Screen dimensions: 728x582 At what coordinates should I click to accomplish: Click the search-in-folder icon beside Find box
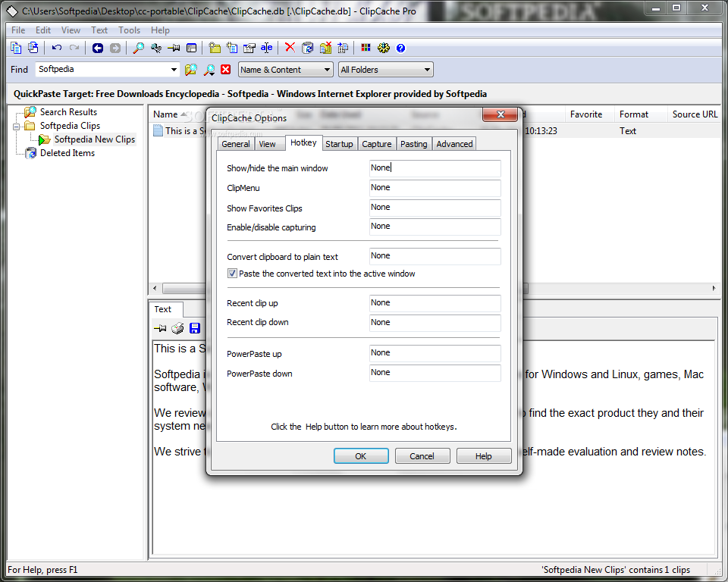point(191,70)
